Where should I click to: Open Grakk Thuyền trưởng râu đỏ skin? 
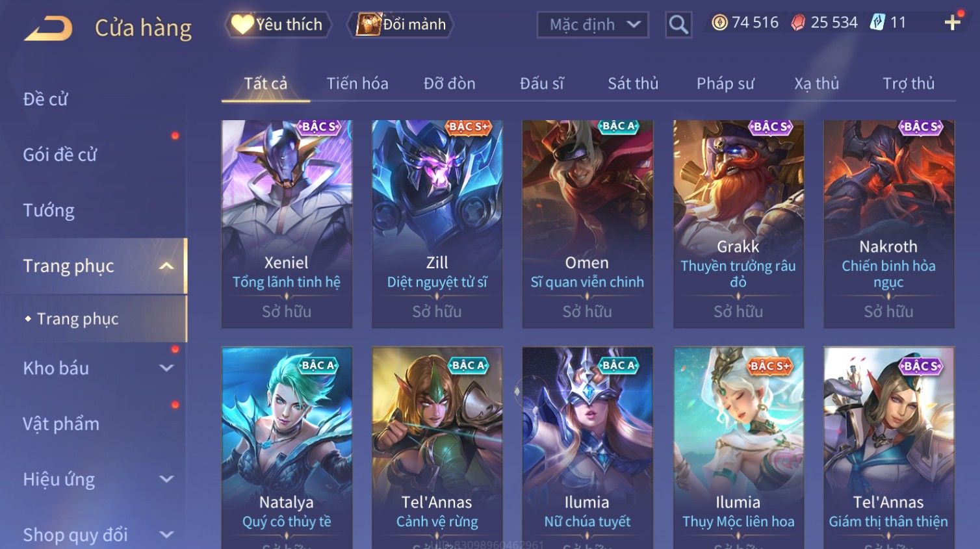coord(738,223)
